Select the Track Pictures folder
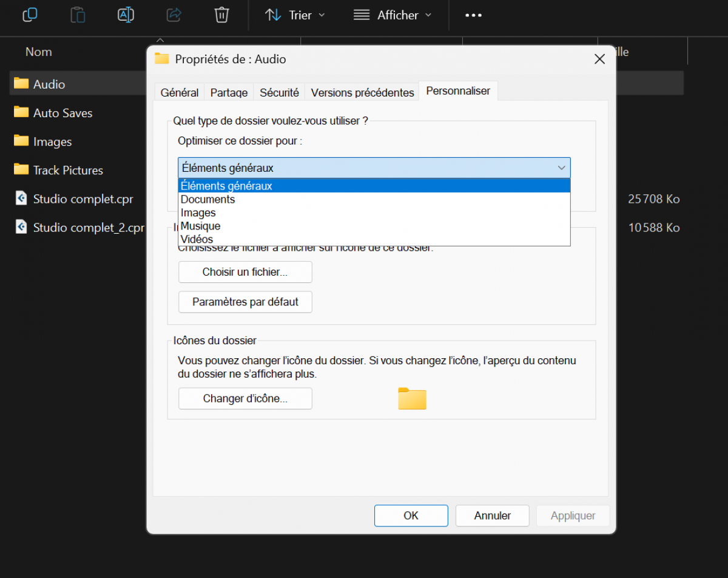The width and height of the screenshot is (728, 578). [67, 170]
